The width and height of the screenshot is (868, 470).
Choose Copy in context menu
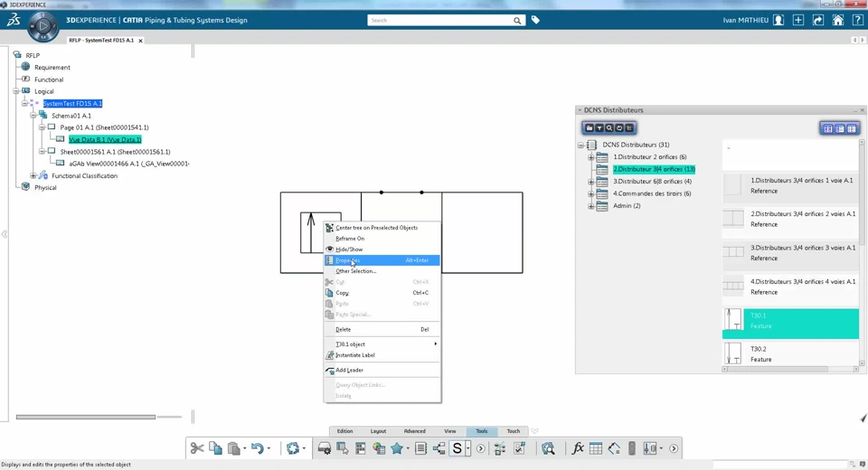point(382,293)
